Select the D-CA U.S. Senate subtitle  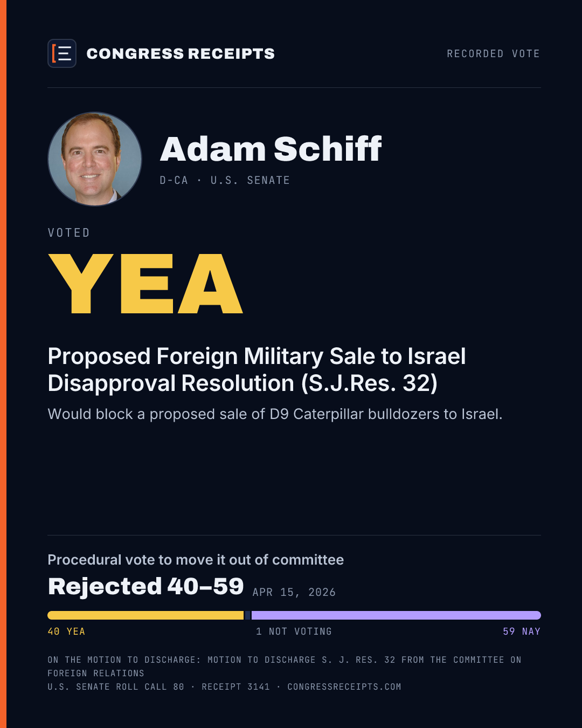click(225, 180)
